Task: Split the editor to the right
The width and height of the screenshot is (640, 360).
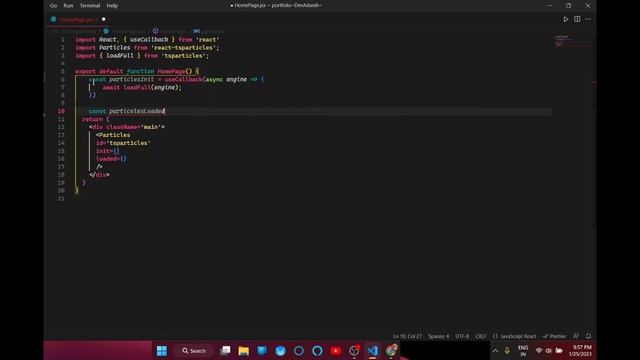Action: [577, 19]
